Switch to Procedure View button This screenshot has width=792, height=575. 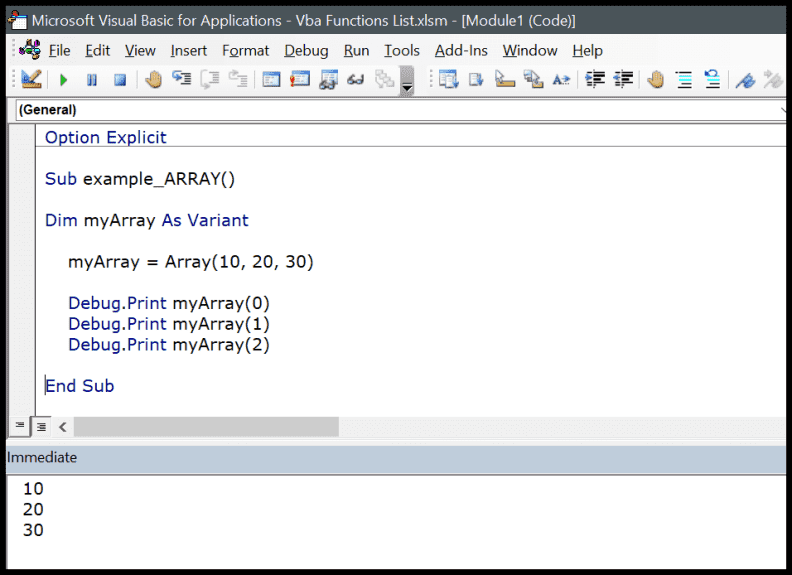pos(20,426)
